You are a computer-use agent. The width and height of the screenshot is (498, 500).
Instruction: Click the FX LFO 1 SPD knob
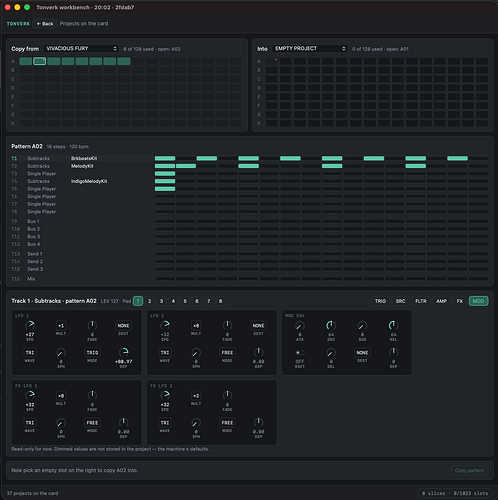[30, 395]
